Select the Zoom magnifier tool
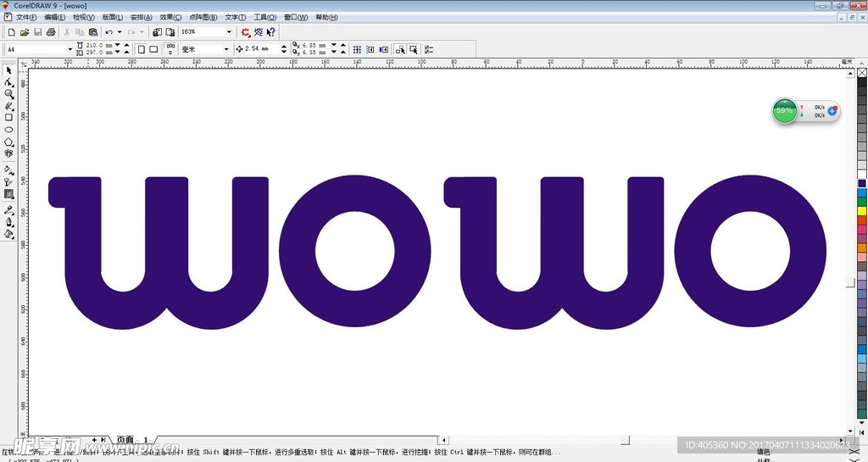Screen dimensions: 868x462 [x=8, y=94]
